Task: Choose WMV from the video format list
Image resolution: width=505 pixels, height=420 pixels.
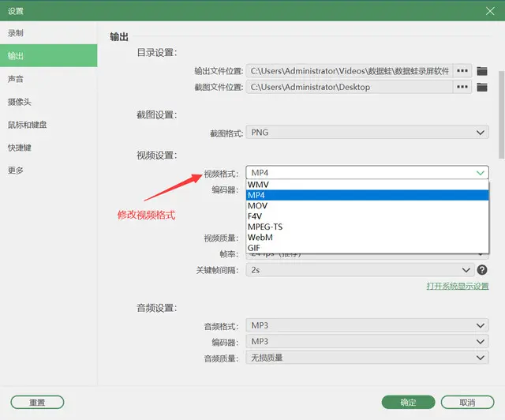Action: coord(367,185)
